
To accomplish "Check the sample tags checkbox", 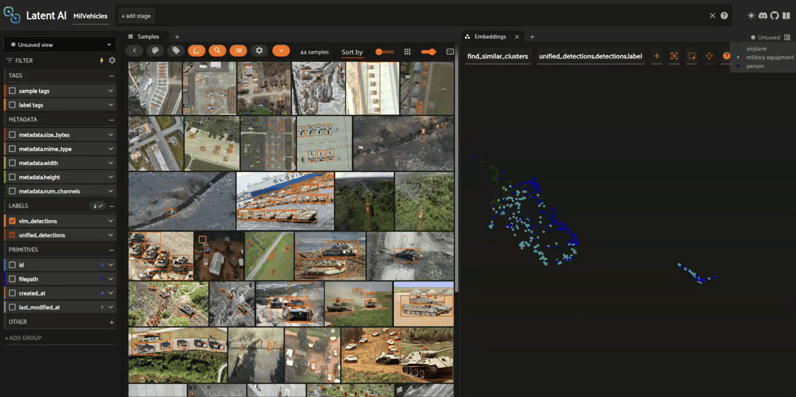I will 13,91.
